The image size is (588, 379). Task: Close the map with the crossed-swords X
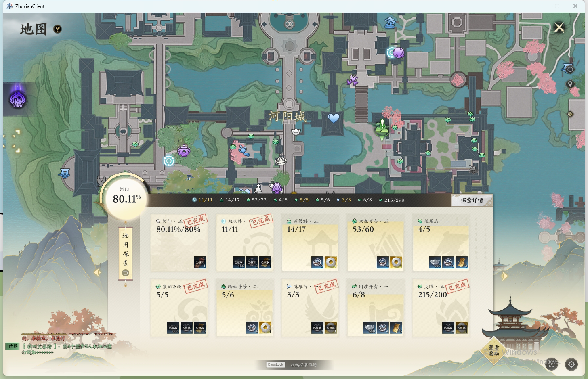559,27
